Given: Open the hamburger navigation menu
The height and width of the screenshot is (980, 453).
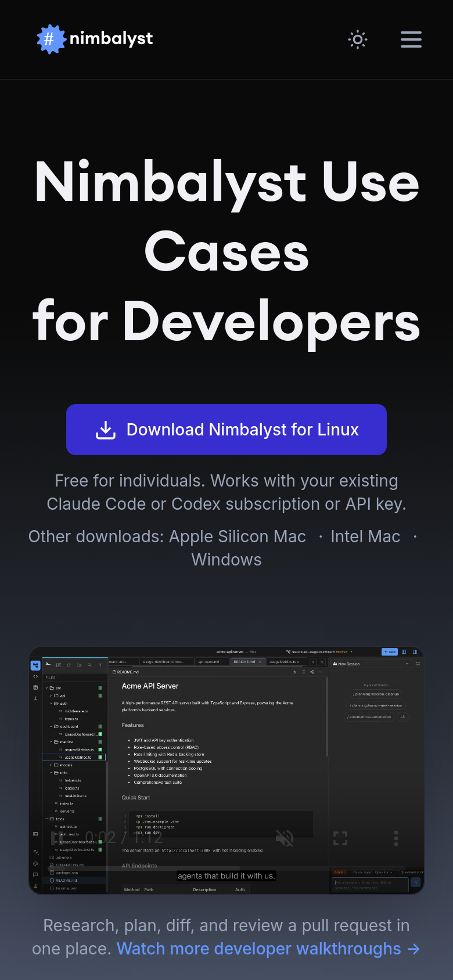Looking at the screenshot, I should [x=411, y=39].
